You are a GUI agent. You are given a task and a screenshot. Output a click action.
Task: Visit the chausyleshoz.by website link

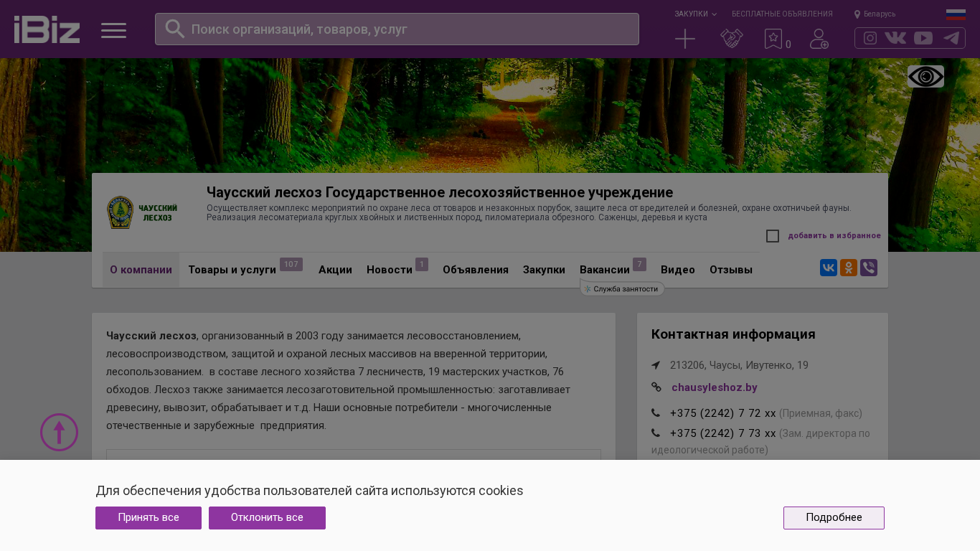pos(715,387)
